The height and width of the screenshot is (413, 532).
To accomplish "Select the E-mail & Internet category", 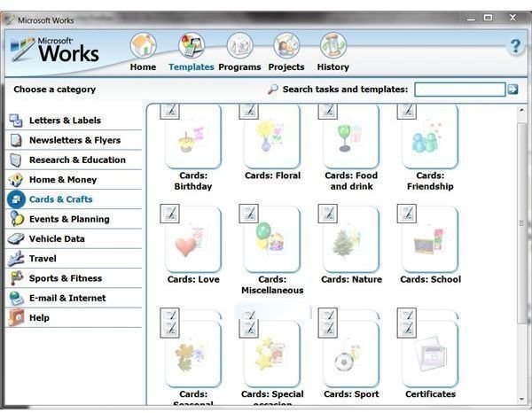I will click(x=67, y=298).
